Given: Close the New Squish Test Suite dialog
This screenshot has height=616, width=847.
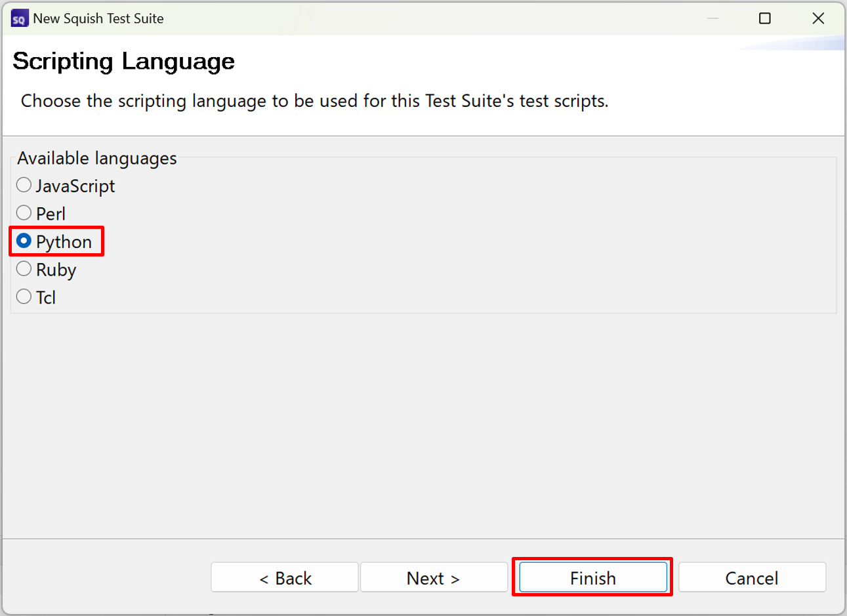Looking at the screenshot, I should point(817,18).
